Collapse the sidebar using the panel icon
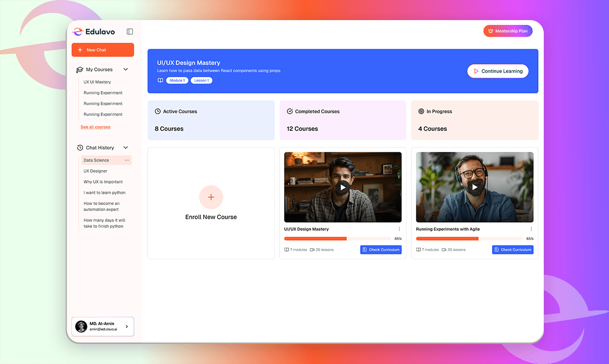 pyautogui.click(x=129, y=32)
